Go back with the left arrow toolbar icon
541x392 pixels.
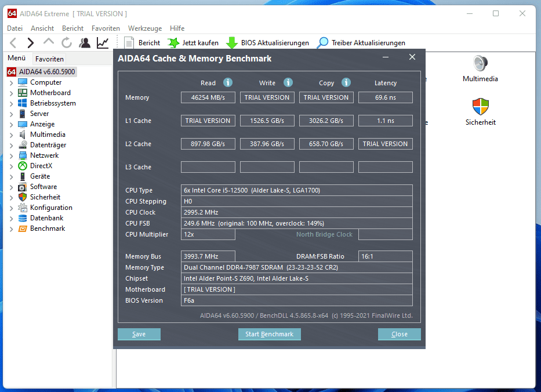13,43
